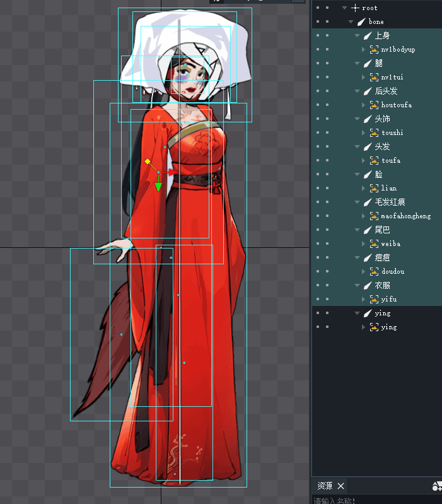Expand the houtoufa slot

coord(364,105)
